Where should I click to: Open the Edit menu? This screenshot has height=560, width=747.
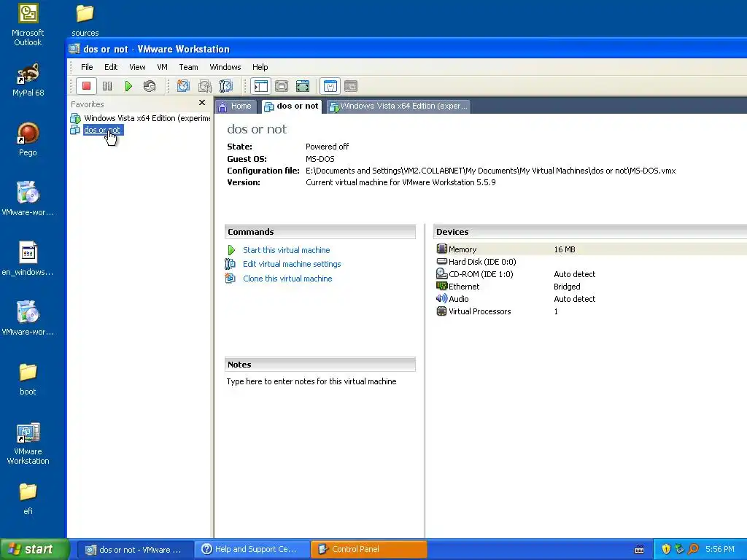[111, 67]
